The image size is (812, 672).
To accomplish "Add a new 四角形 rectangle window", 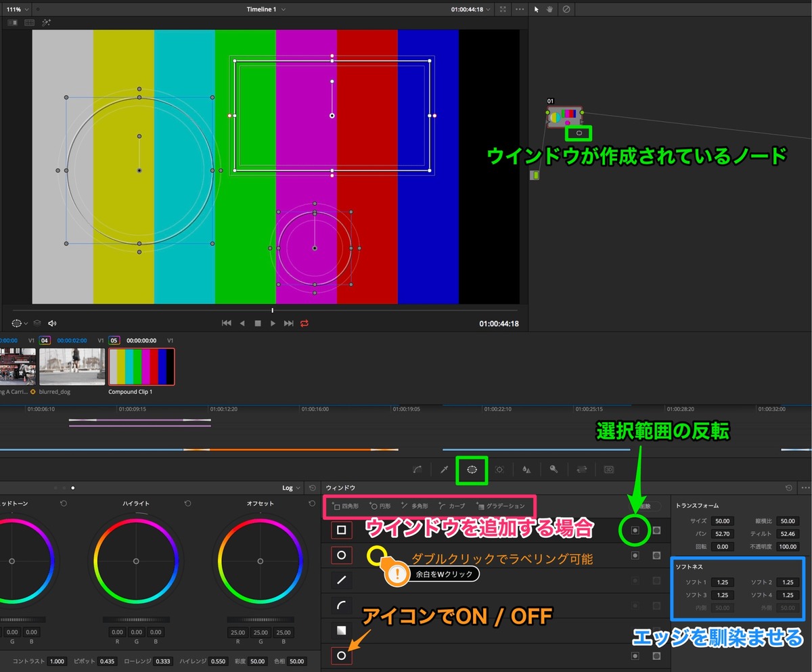I will coord(345,506).
